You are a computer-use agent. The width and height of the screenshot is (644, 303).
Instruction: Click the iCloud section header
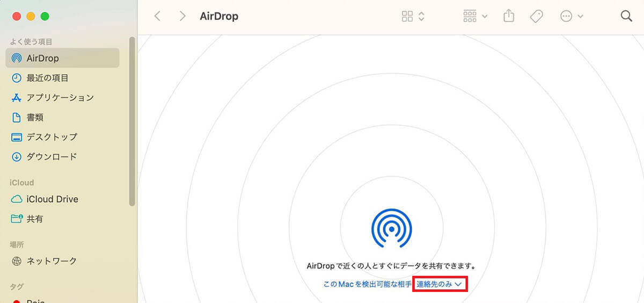click(21, 183)
